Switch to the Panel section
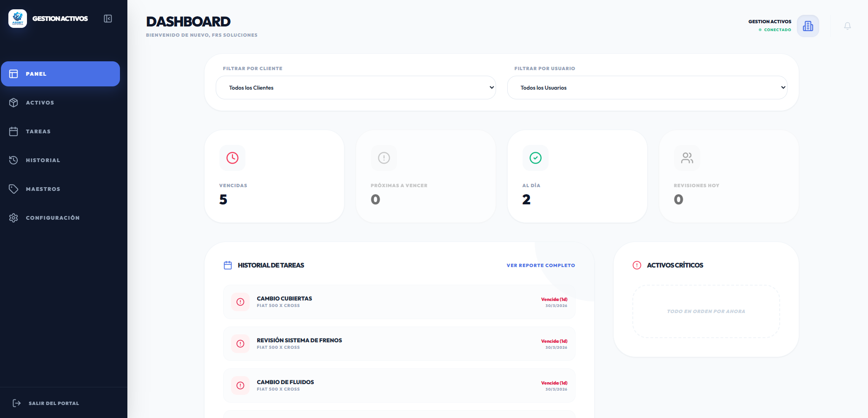Image resolution: width=868 pixels, height=418 pixels. [x=60, y=73]
